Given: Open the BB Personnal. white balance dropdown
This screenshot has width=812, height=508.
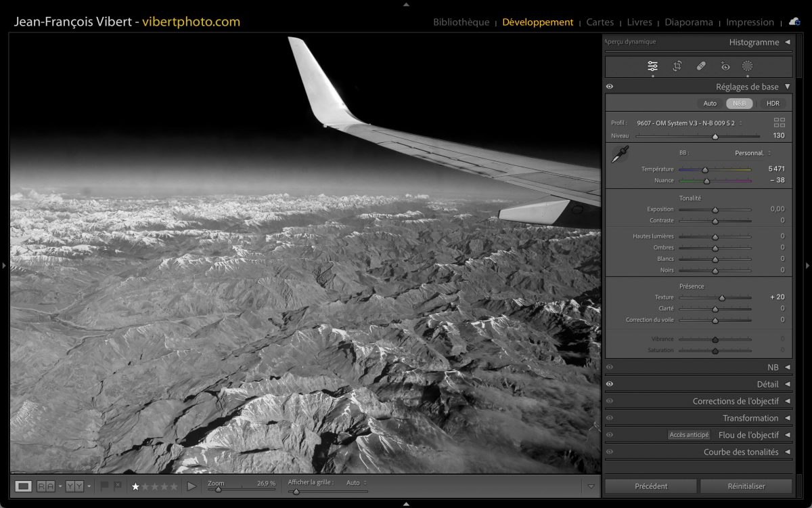Looking at the screenshot, I should [x=752, y=153].
